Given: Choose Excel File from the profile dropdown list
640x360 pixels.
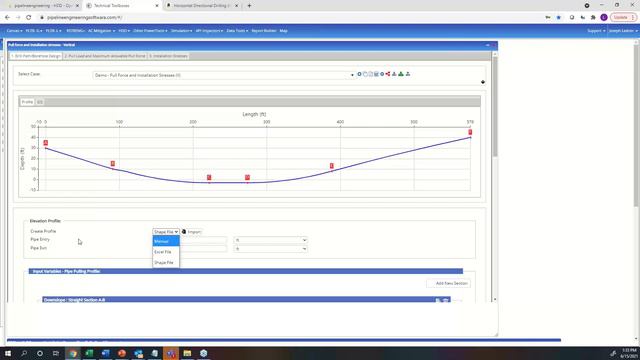Looking at the screenshot, I should (x=166, y=252).
